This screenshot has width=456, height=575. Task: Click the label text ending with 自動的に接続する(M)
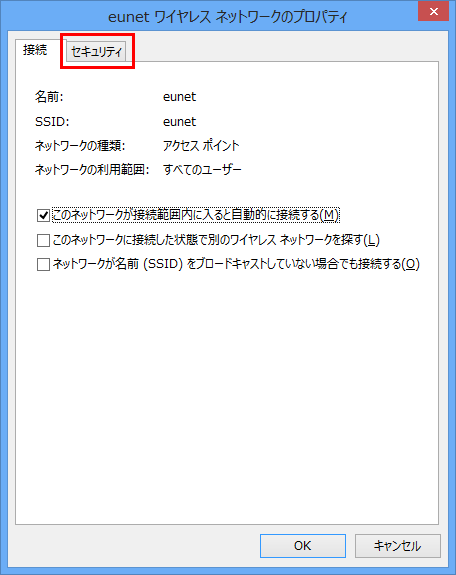196,215
